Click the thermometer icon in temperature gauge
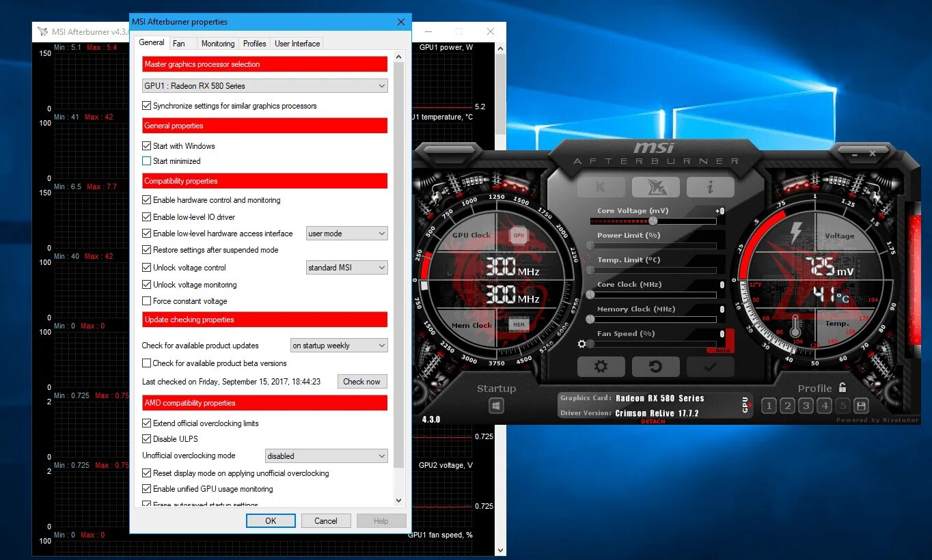Viewport: 932px width, 560px height. [795, 328]
